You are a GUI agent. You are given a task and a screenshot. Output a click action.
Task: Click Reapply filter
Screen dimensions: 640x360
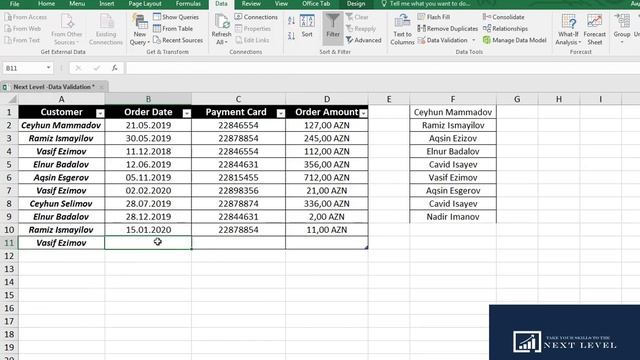coord(361,29)
